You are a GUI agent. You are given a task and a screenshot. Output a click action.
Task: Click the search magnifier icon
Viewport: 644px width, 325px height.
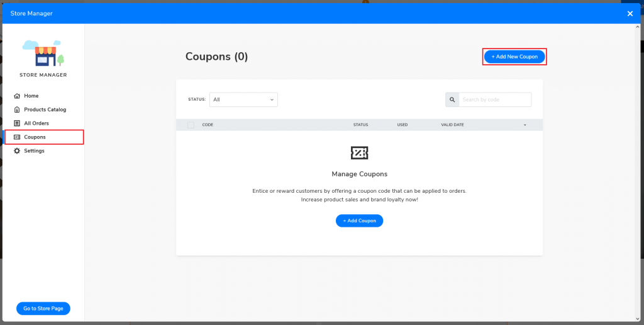tap(452, 100)
